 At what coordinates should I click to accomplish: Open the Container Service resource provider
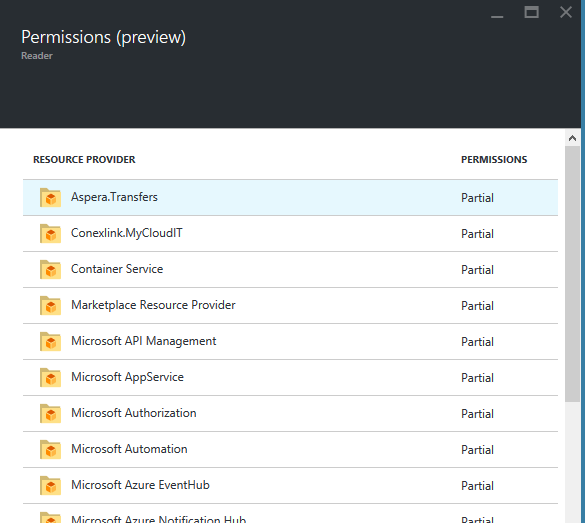pos(290,269)
